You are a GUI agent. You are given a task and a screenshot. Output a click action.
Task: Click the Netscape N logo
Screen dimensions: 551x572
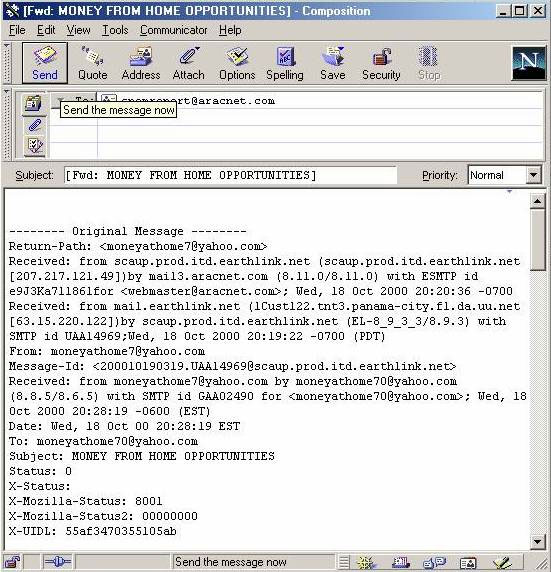[x=528, y=63]
